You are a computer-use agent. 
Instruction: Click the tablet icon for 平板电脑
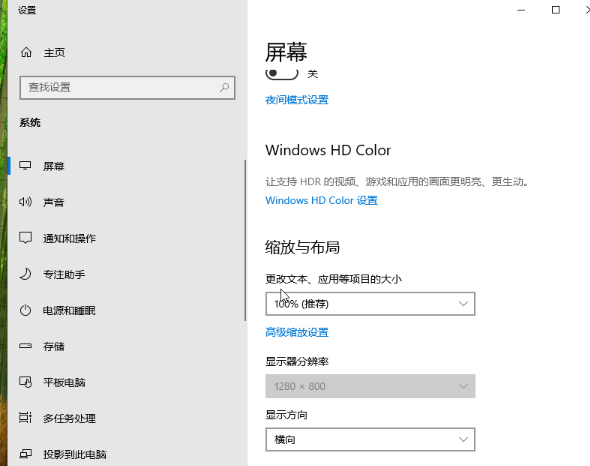[25, 382]
